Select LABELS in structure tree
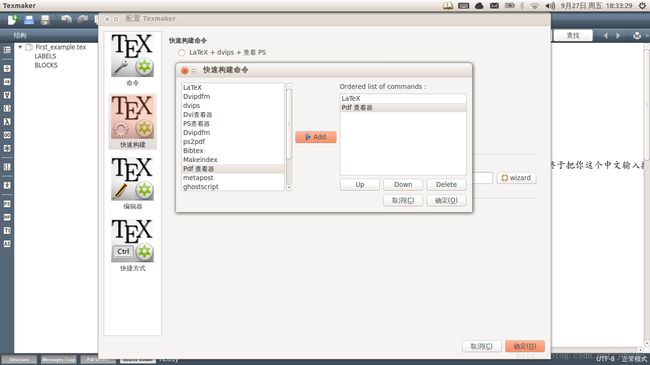The height and width of the screenshot is (365, 650). [45, 56]
